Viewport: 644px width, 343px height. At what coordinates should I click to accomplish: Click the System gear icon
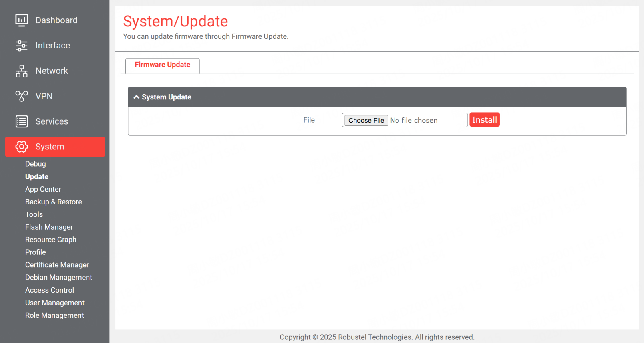(x=22, y=147)
